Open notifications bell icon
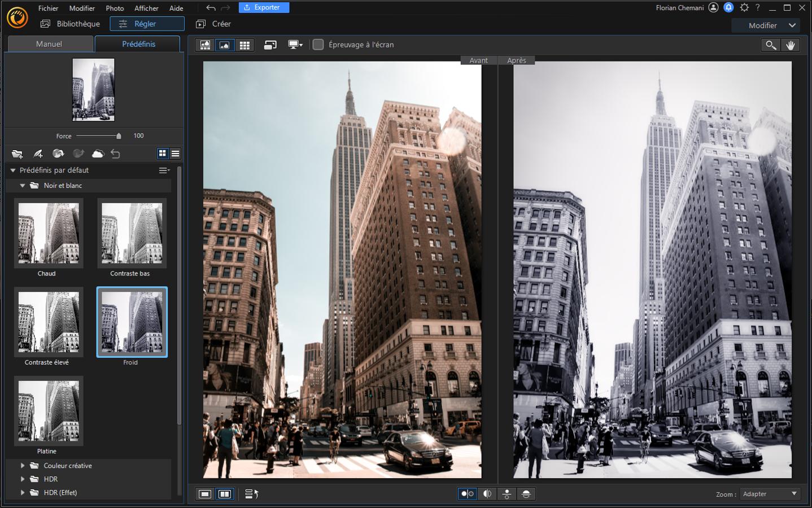This screenshot has width=812, height=508. (729, 8)
